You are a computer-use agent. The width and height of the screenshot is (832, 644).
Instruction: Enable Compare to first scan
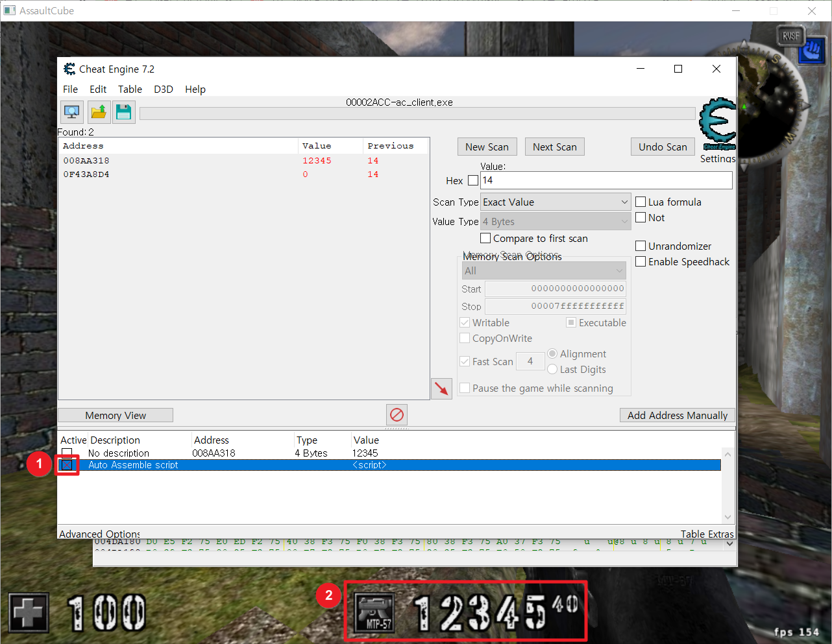pos(485,238)
